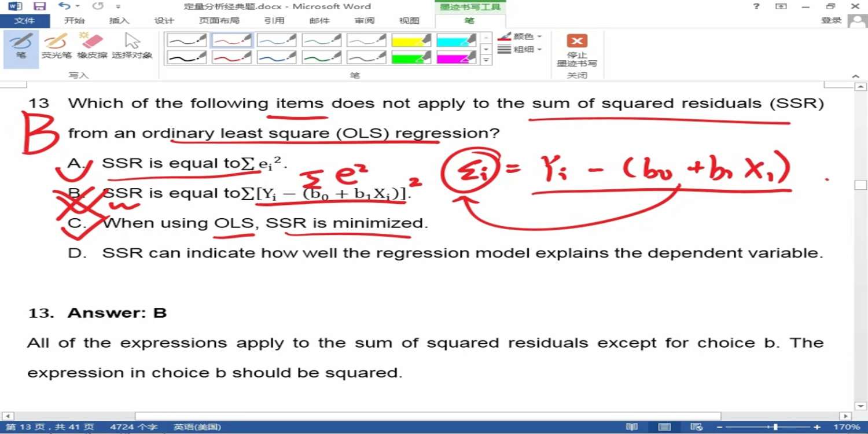Choose the magenta highlighter pen style
This screenshot has width=868, height=434.
pos(456,57)
